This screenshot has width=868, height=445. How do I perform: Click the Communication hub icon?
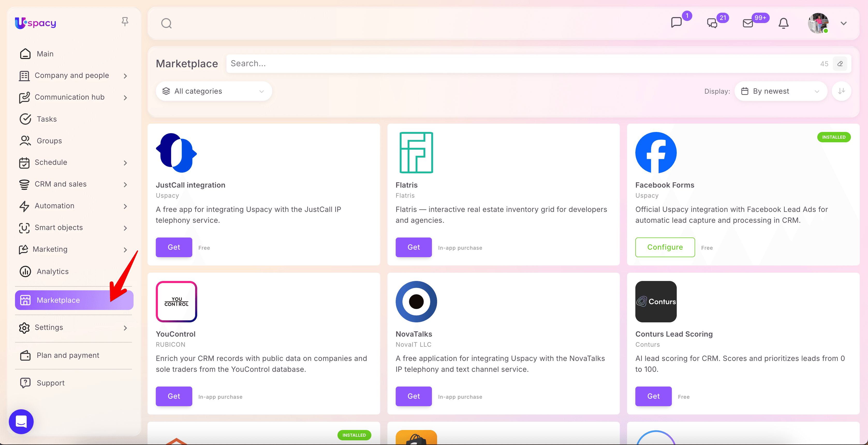click(x=24, y=97)
